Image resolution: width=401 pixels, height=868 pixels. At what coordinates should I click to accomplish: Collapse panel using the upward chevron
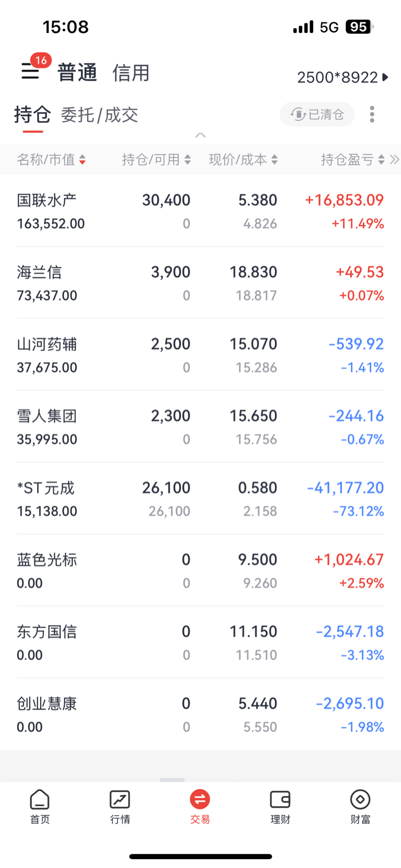pos(200,135)
